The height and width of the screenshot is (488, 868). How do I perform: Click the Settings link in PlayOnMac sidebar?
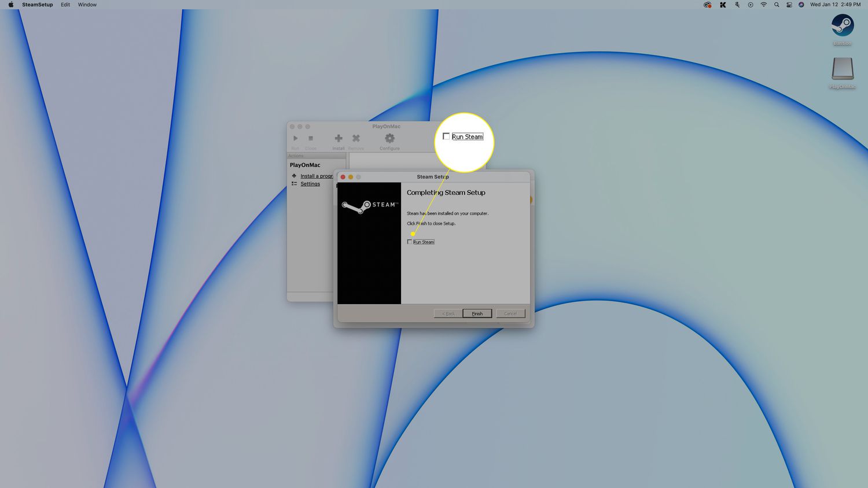click(310, 184)
